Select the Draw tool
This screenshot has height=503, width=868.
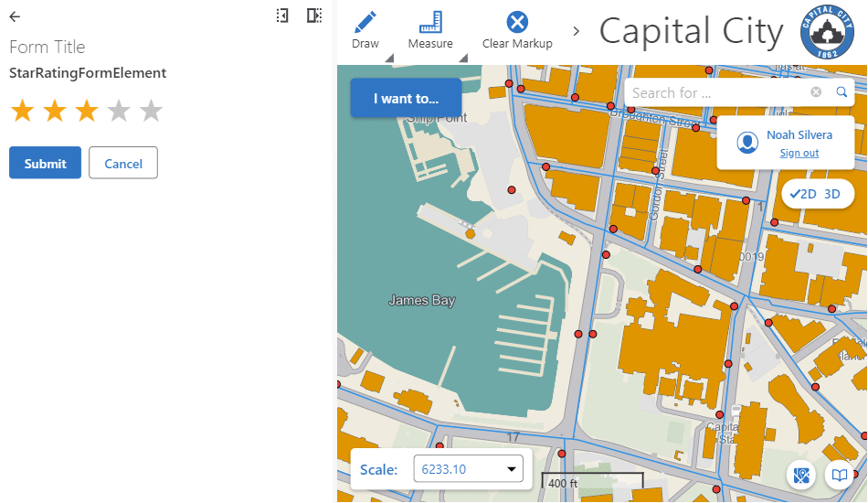(x=365, y=30)
